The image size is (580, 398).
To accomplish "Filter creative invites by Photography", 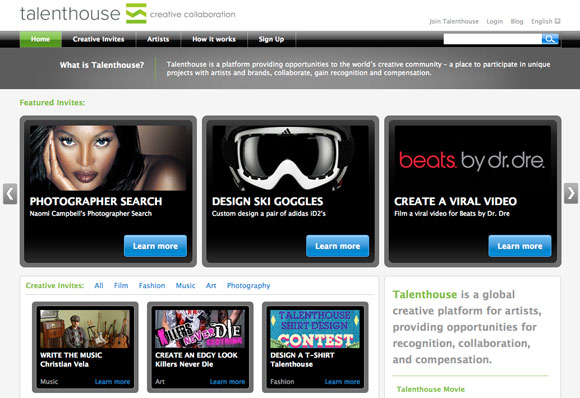I will (249, 286).
